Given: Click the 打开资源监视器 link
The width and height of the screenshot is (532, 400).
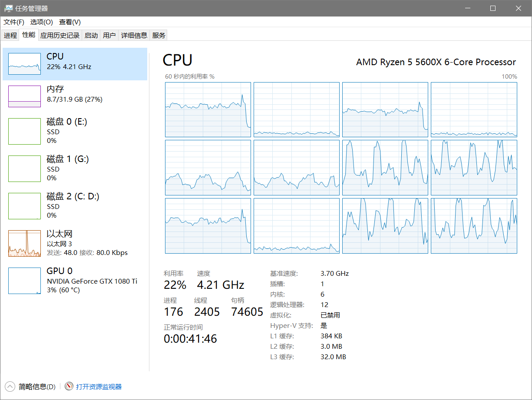Looking at the screenshot, I should click(99, 387).
